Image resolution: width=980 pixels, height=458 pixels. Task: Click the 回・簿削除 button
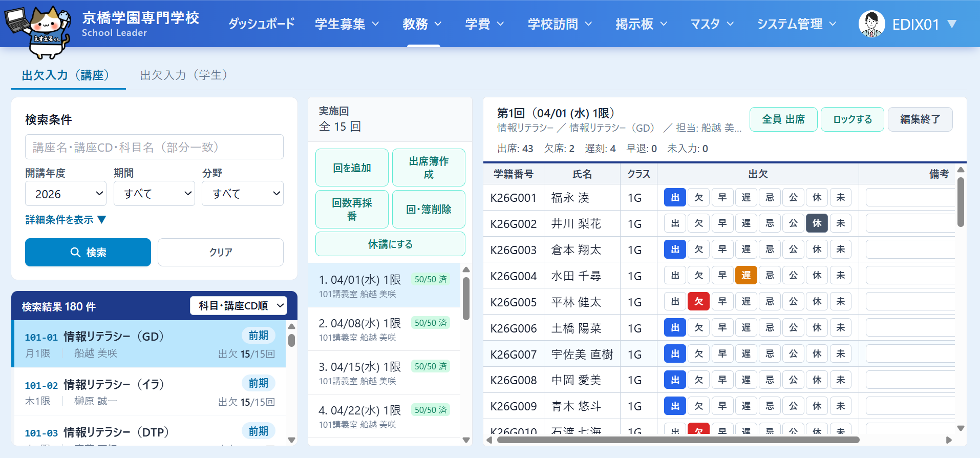coord(429,209)
